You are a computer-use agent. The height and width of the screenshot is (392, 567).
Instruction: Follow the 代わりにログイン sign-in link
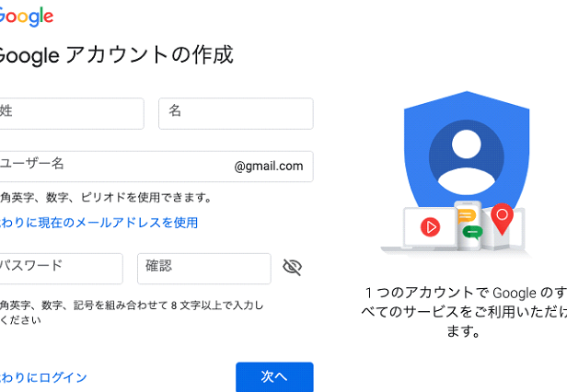[x=43, y=377]
